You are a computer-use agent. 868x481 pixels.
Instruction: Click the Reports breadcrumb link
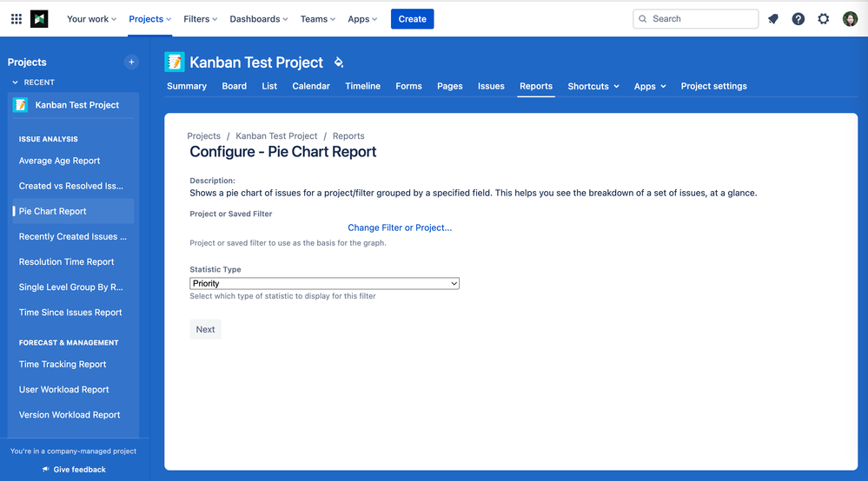pos(348,136)
